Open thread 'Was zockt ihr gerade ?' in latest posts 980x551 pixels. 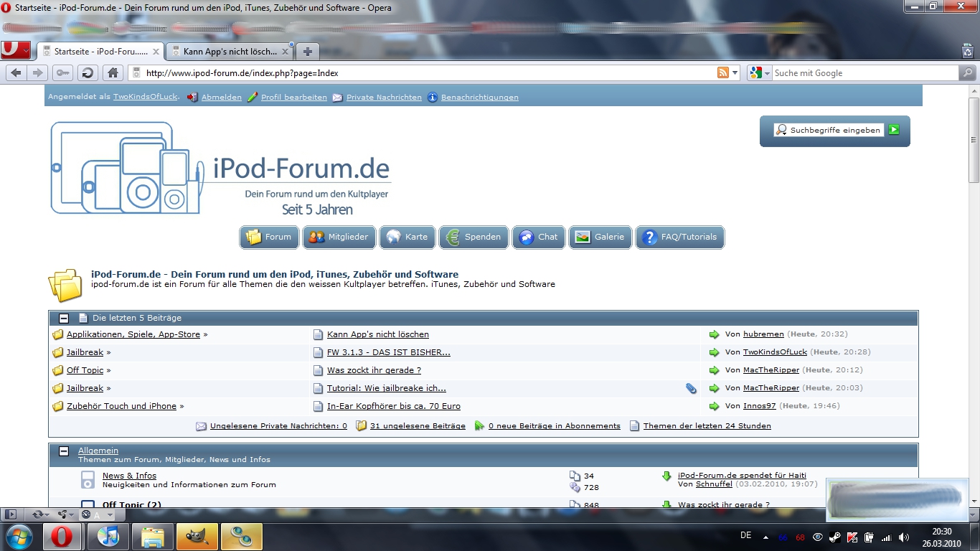[374, 370]
